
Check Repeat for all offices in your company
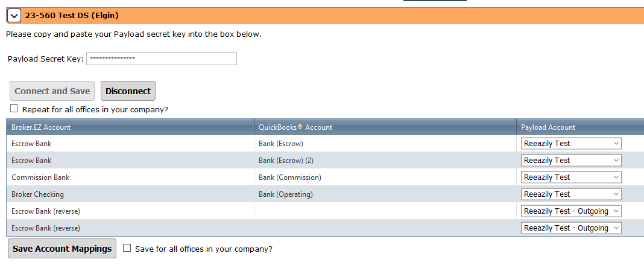14,109
